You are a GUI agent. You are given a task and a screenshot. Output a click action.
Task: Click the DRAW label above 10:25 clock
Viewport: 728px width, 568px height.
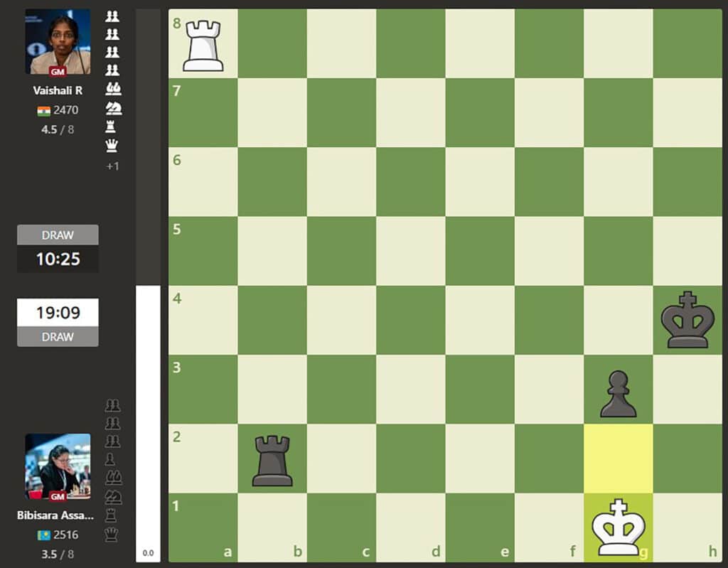[58, 235]
